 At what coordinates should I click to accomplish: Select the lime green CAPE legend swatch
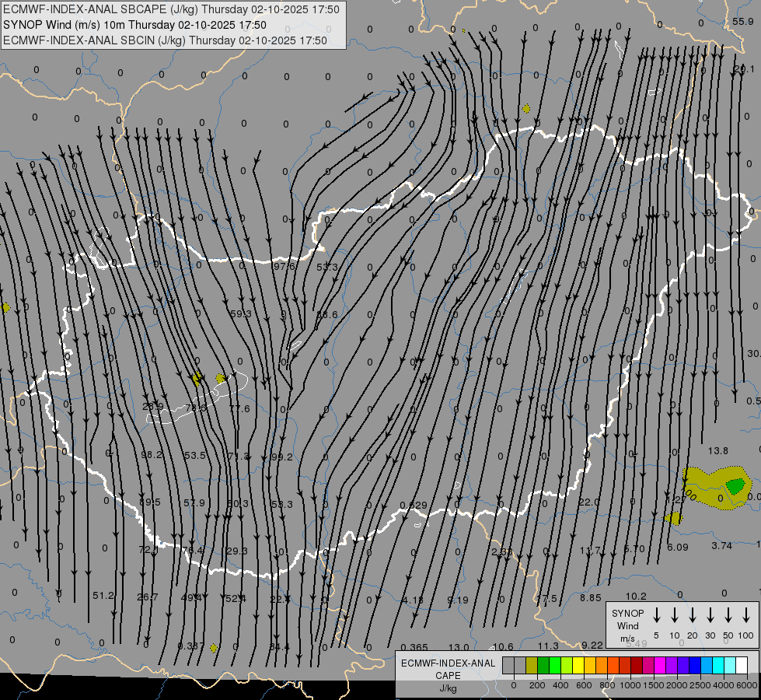[x=567, y=666]
